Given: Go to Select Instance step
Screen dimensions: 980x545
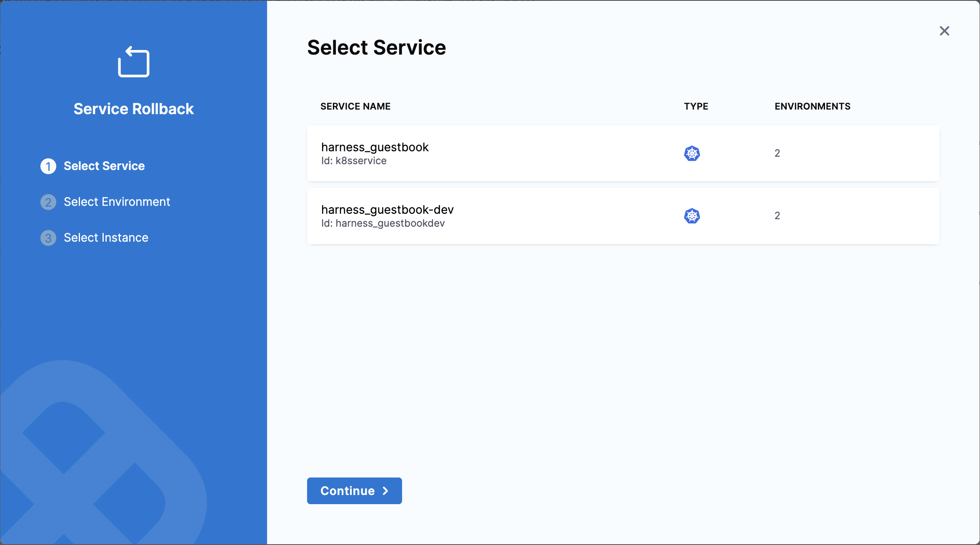Looking at the screenshot, I should 106,237.
